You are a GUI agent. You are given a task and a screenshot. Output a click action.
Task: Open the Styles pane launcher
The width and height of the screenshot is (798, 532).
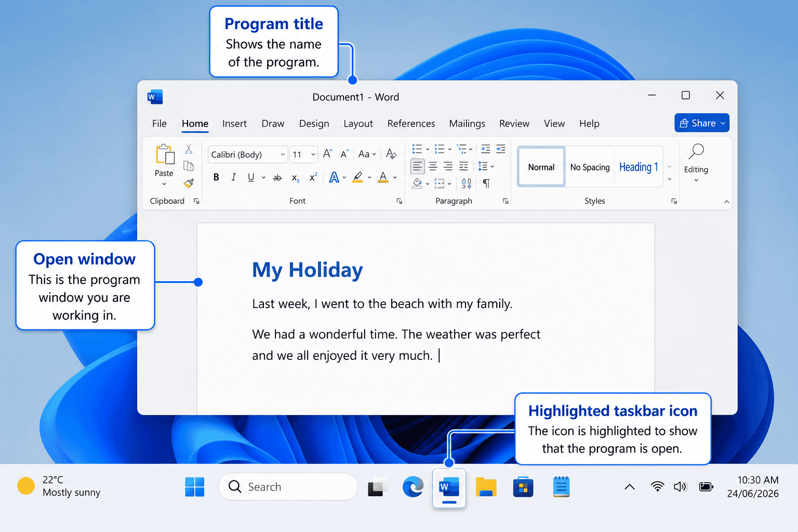pos(674,201)
